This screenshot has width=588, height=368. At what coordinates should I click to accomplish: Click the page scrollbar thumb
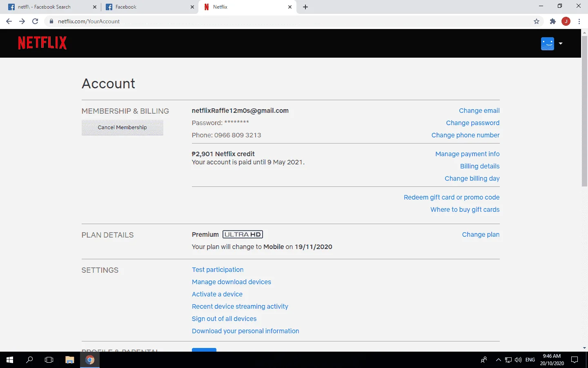[x=584, y=110]
